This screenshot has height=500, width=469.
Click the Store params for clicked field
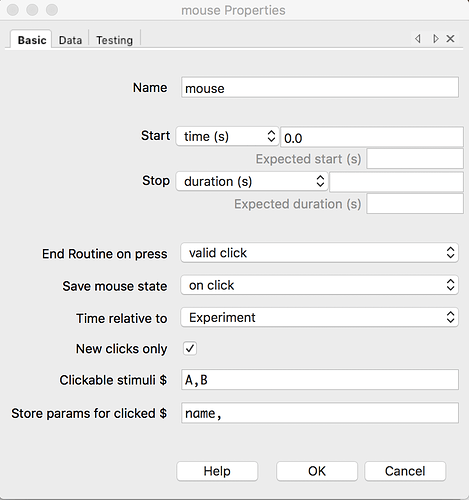(320, 413)
